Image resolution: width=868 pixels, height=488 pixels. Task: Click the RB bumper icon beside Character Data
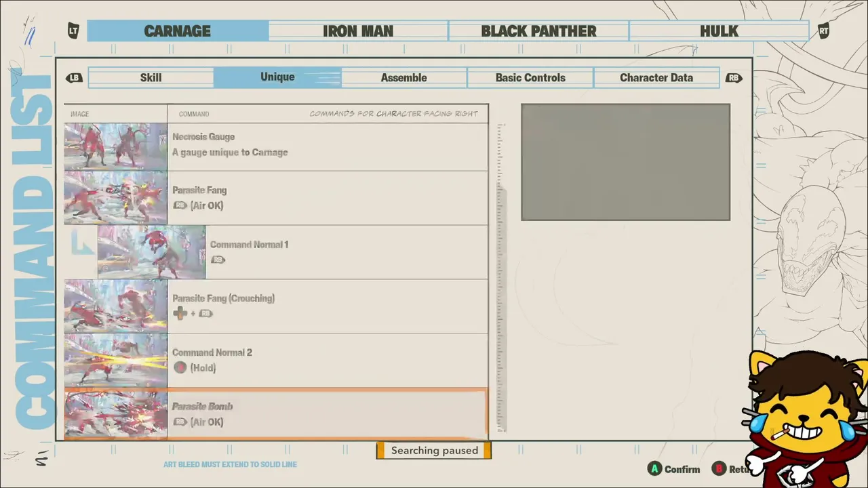point(734,78)
